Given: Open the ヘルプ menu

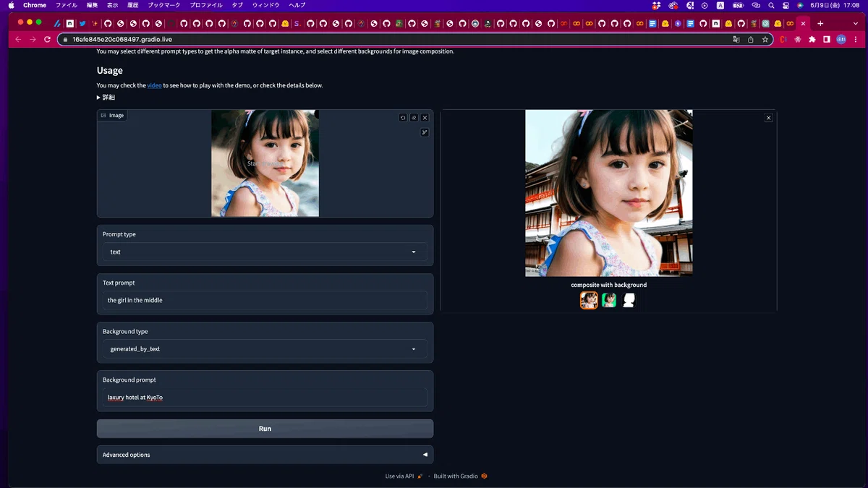Looking at the screenshot, I should [x=297, y=5].
